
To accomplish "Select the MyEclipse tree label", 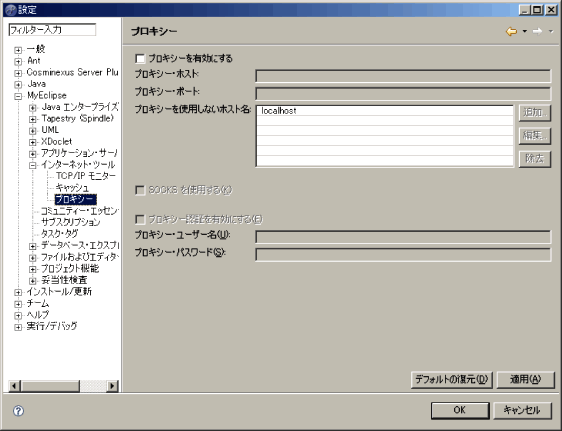I will (x=47, y=96).
